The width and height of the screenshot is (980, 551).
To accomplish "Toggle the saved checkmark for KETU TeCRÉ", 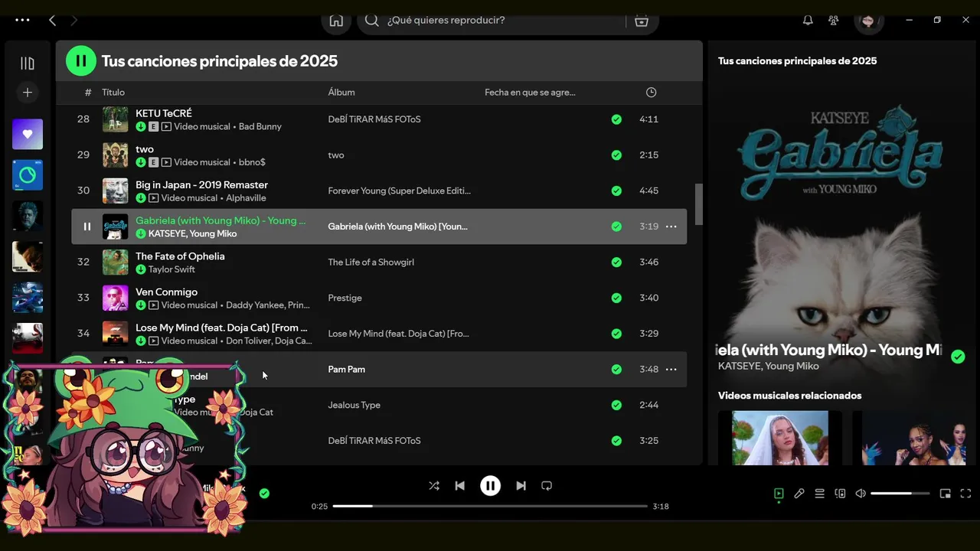I will 616,119.
